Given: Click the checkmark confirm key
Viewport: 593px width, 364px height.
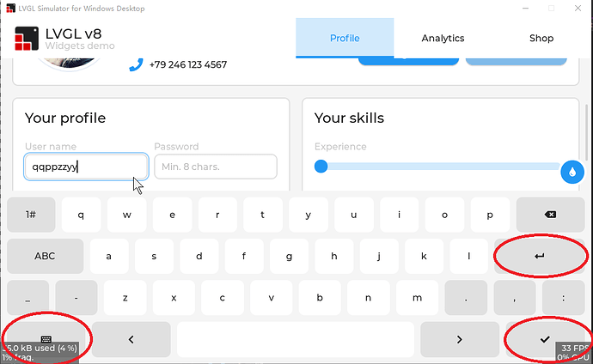Looking at the screenshot, I should point(545,339).
